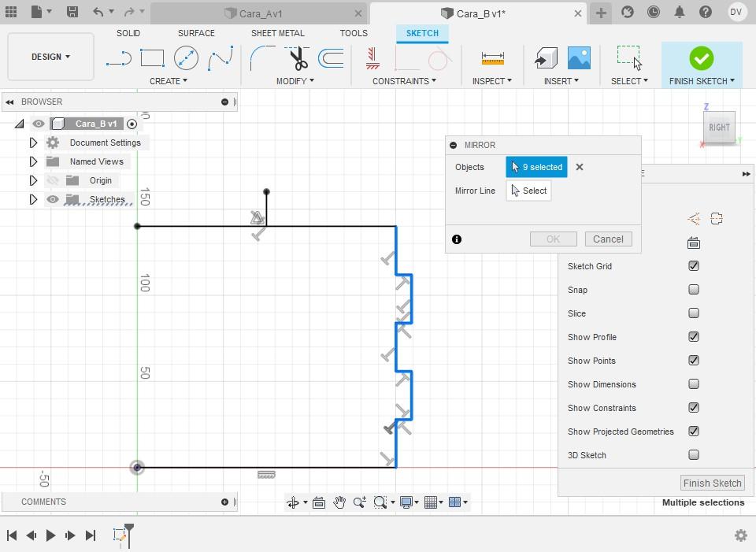Select the Pan hand tool

[x=339, y=502]
